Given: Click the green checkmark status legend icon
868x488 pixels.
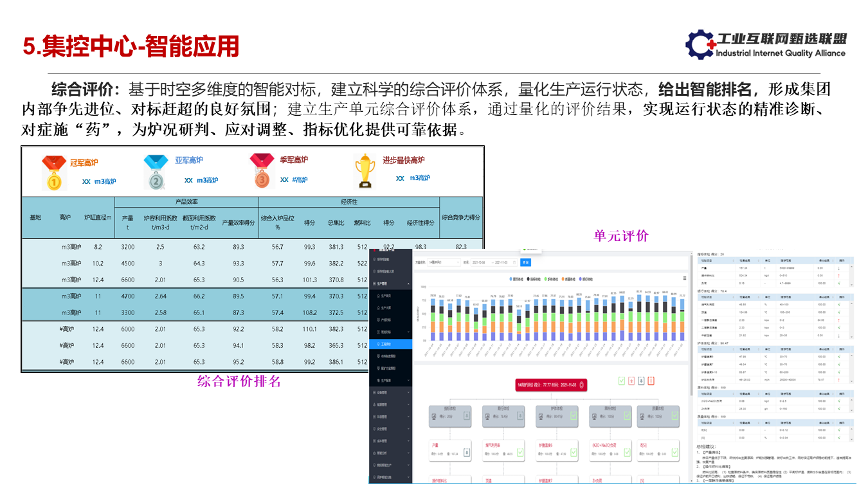Looking at the screenshot, I should point(622,381).
